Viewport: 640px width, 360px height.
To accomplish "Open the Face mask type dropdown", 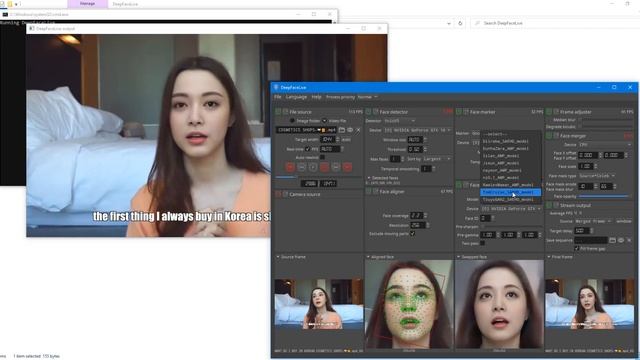I will click(597, 176).
